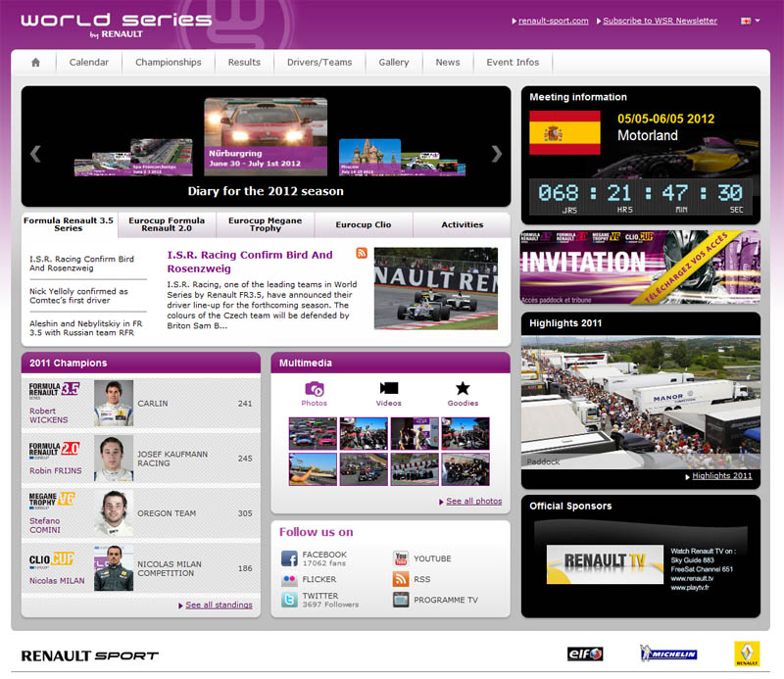Click the Motorland meeting name

(648, 135)
